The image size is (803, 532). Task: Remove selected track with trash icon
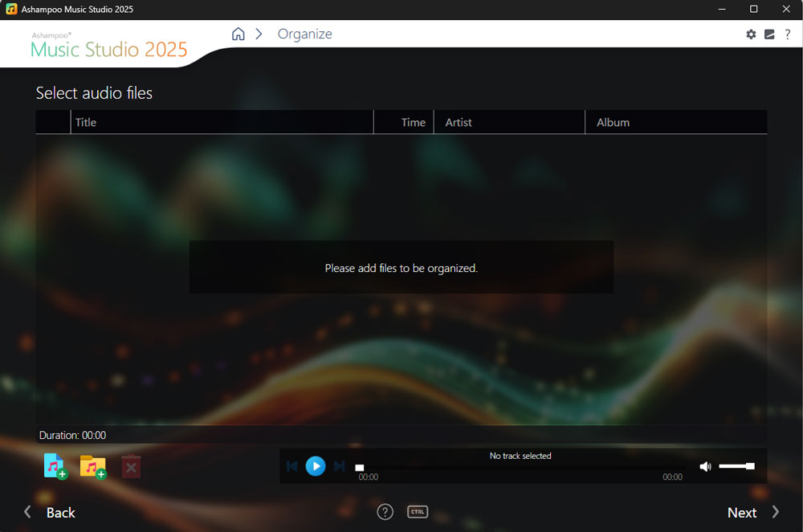[131, 466]
